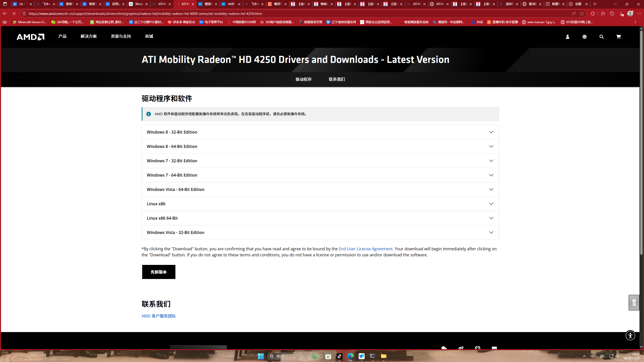
Task: Expand Windows 8 - 32-Bit Edition section
Action: tap(320, 132)
